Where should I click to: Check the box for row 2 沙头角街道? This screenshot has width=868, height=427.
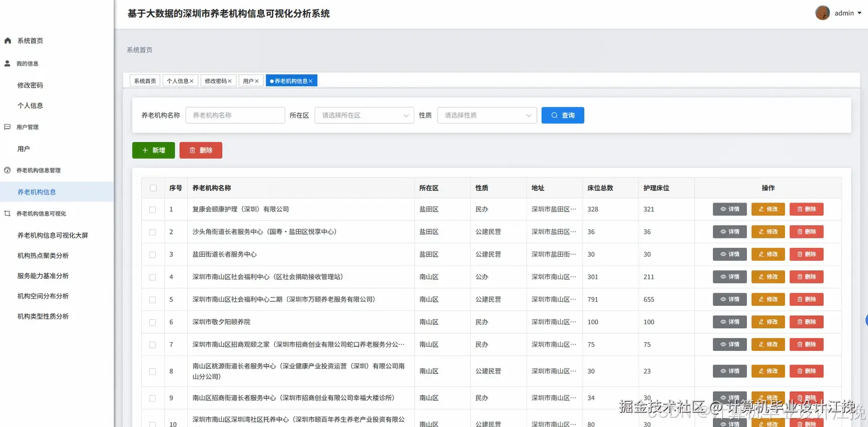[x=153, y=232]
